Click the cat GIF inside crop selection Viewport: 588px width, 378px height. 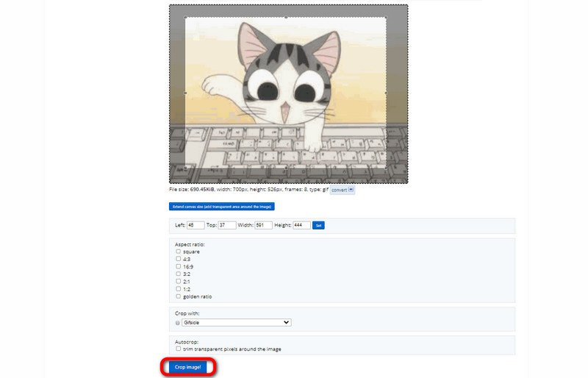(x=286, y=93)
